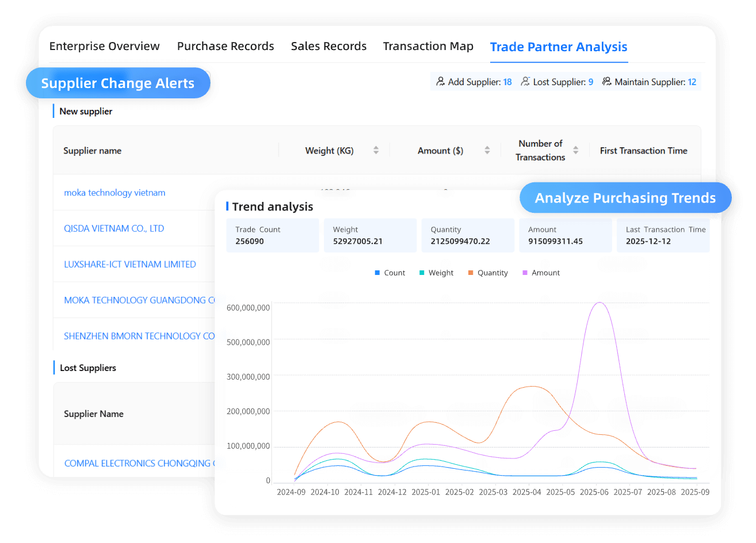756x543 pixels.
Task: Click the Amount ($) sort icon
Action: pos(487,150)
